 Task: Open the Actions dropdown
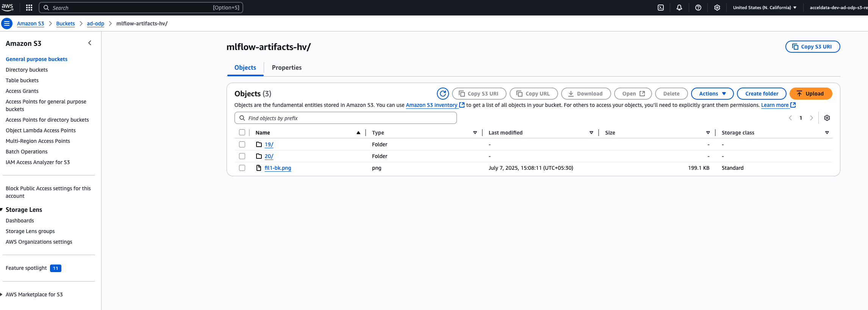click(712, 94)
